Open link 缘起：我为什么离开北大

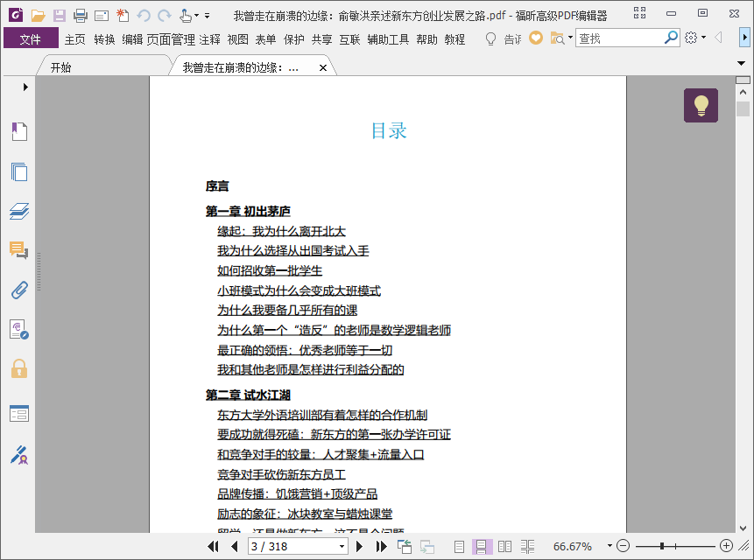tap(281, 232)
